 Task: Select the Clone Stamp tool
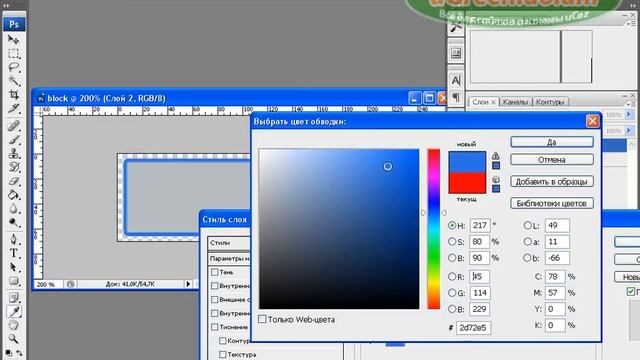(13, 153)
